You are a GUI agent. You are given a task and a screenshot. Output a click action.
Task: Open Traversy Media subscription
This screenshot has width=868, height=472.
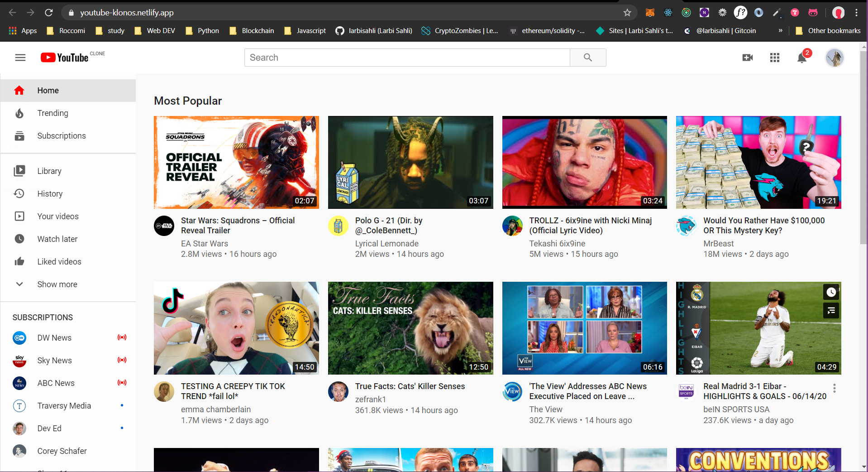tap(68, 406)
